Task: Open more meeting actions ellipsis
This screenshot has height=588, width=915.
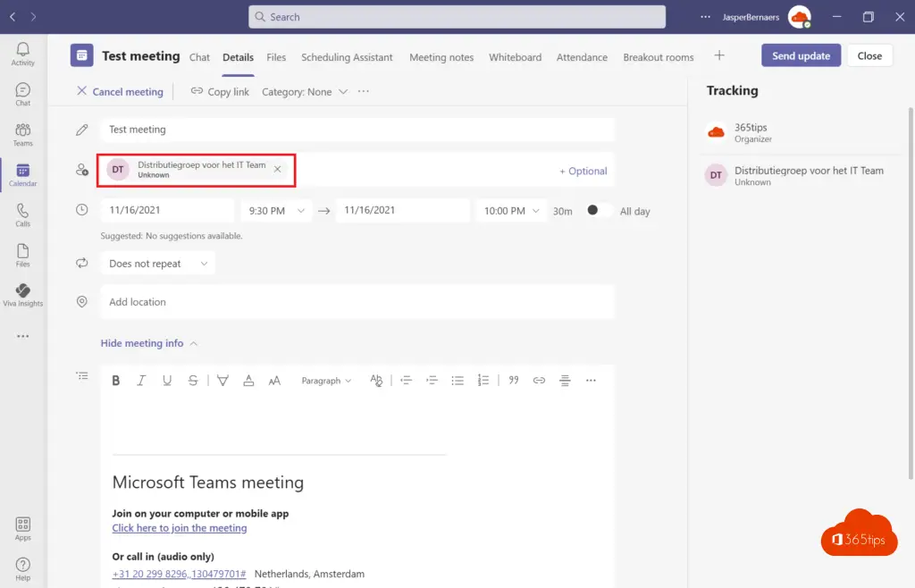Action: coord(364,91)
